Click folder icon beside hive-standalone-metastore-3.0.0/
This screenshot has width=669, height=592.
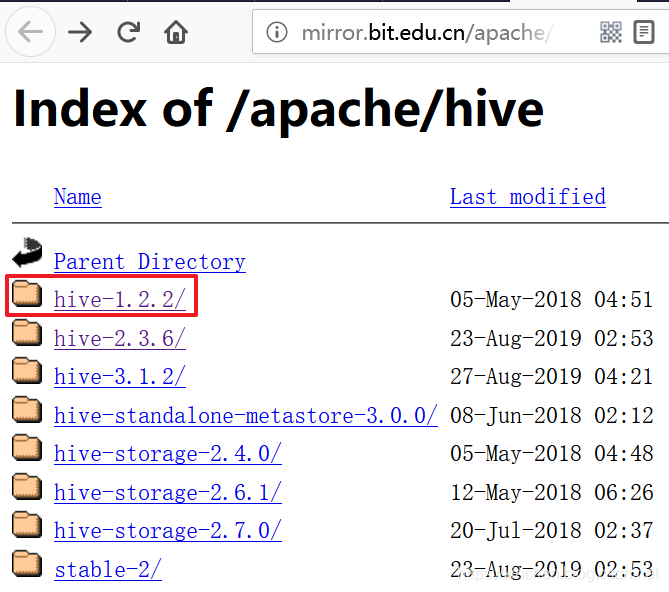[x=27, y=409]
